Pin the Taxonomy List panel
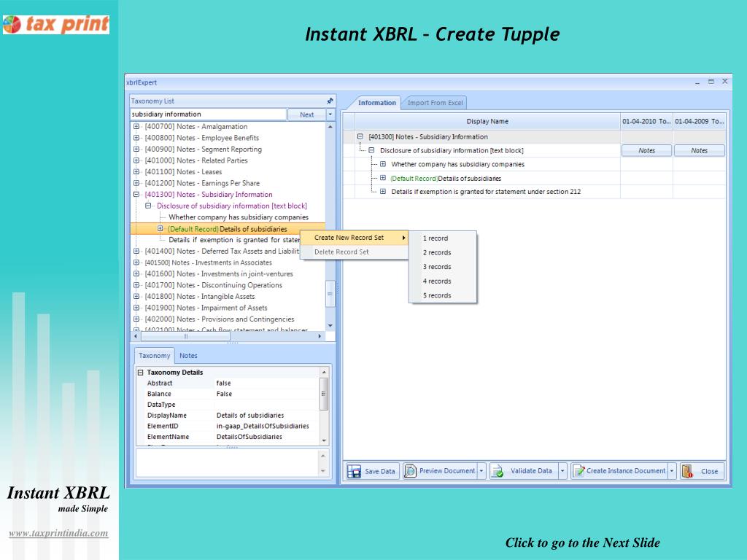Screen dimensions: 747x560 click(330, 101)
